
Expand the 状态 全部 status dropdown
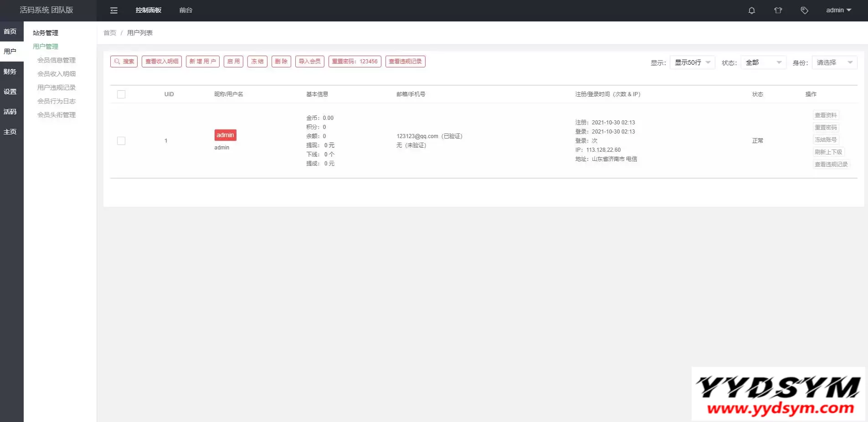(x=763, y=62)
